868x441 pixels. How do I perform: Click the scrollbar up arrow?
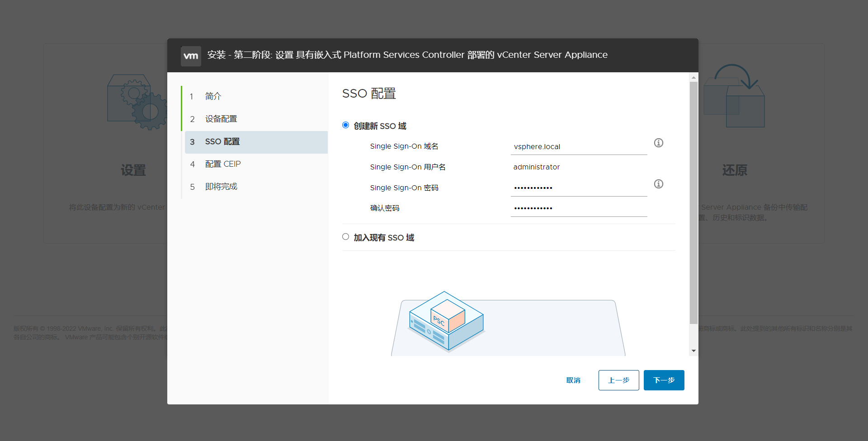[693, 78]
